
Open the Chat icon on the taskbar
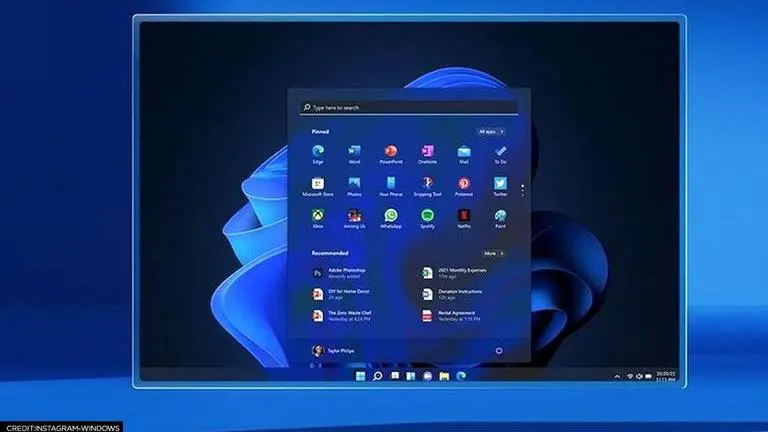(428, 376)
